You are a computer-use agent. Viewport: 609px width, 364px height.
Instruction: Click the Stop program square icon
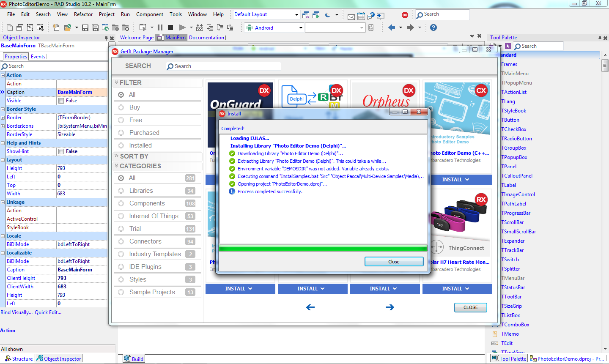pos(170,27)
